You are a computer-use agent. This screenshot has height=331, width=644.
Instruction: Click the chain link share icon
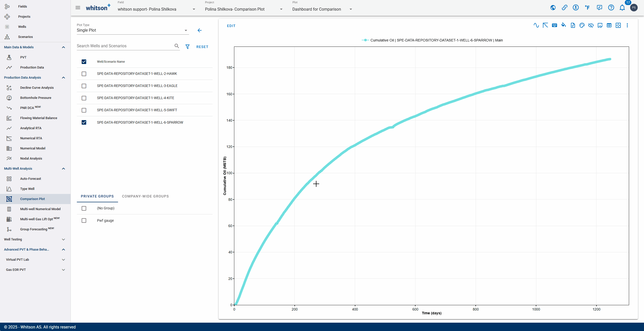pos(564,8)
